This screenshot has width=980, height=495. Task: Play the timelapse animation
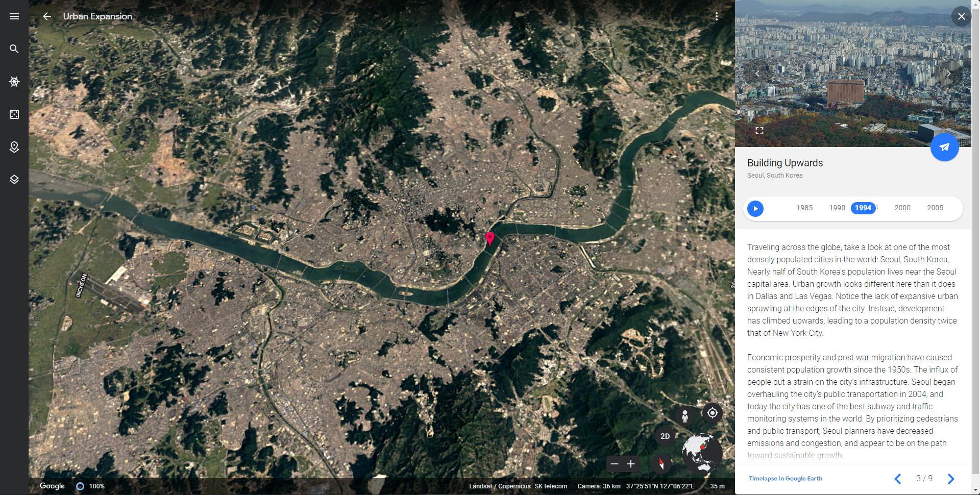click(x=755, y=208)
